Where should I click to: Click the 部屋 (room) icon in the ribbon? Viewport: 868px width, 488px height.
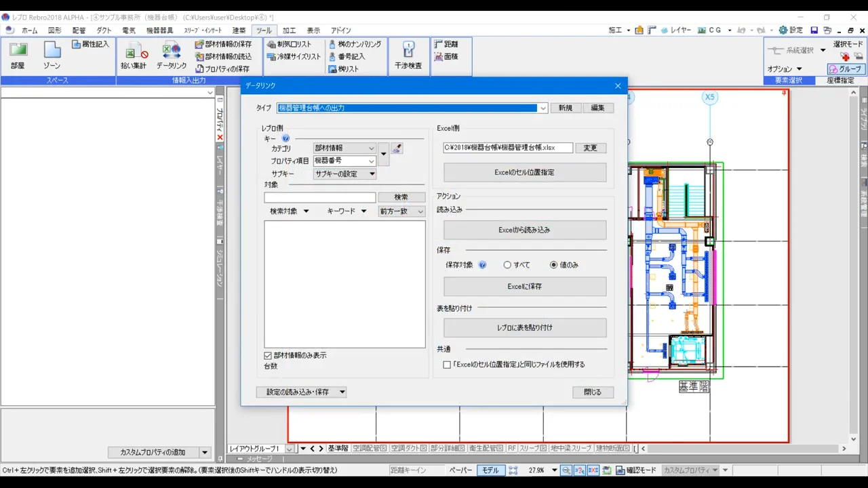(18, 56)
